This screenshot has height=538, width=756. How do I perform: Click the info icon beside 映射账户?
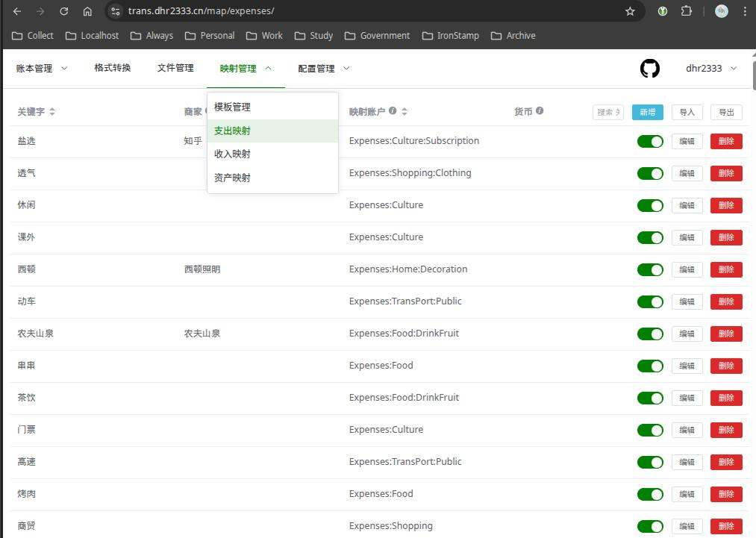(393, 111)
